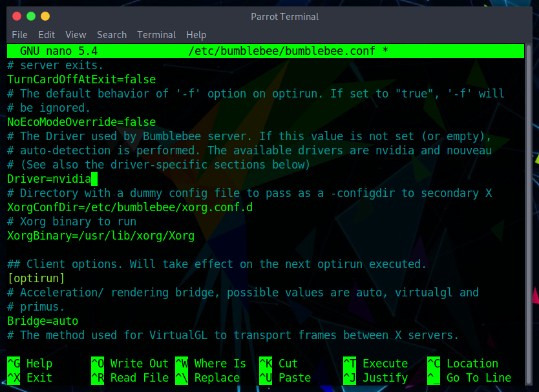
Task: Click the yellow window control button
Action: pos(45,16)
